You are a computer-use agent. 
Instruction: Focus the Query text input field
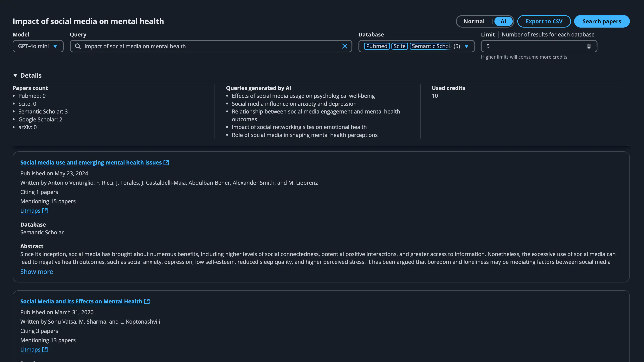click(210, 46)
